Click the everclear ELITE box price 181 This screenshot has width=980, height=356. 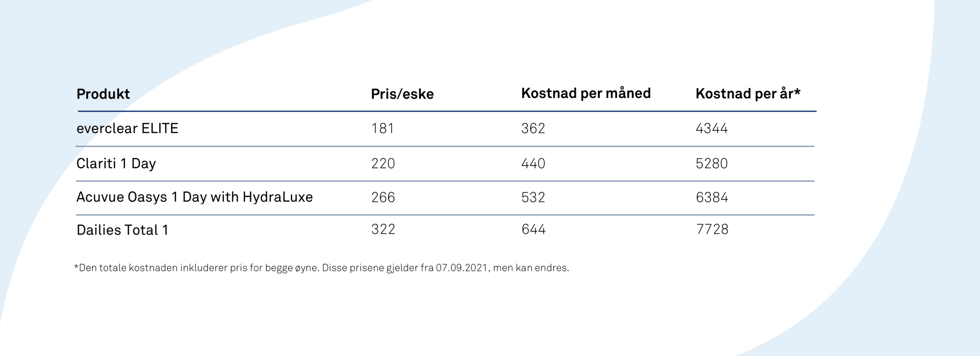point(383,128)
